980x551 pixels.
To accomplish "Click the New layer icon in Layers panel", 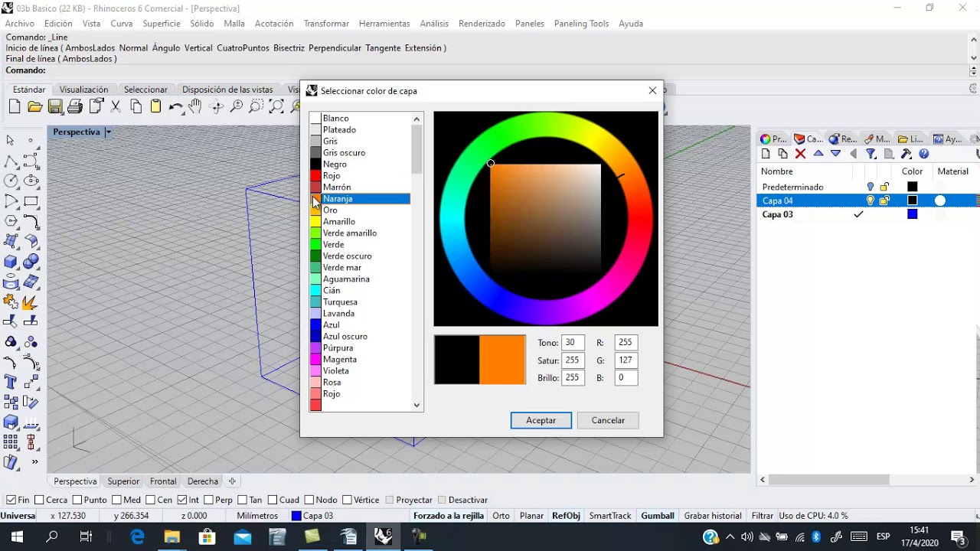I will 766,154.
